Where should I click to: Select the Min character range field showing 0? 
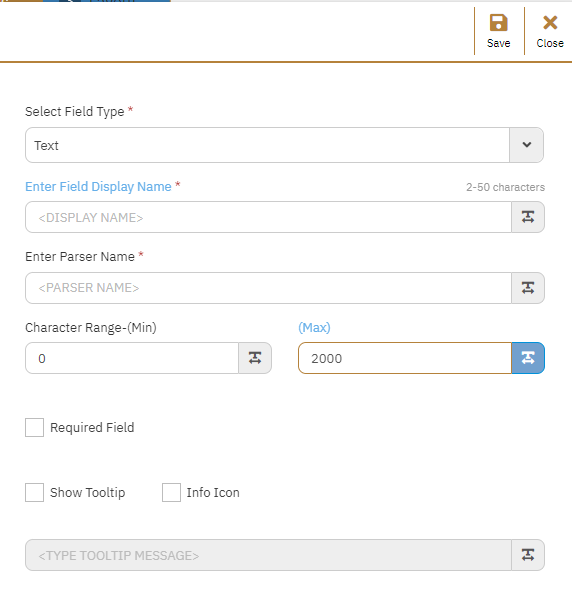click(132, 358)
